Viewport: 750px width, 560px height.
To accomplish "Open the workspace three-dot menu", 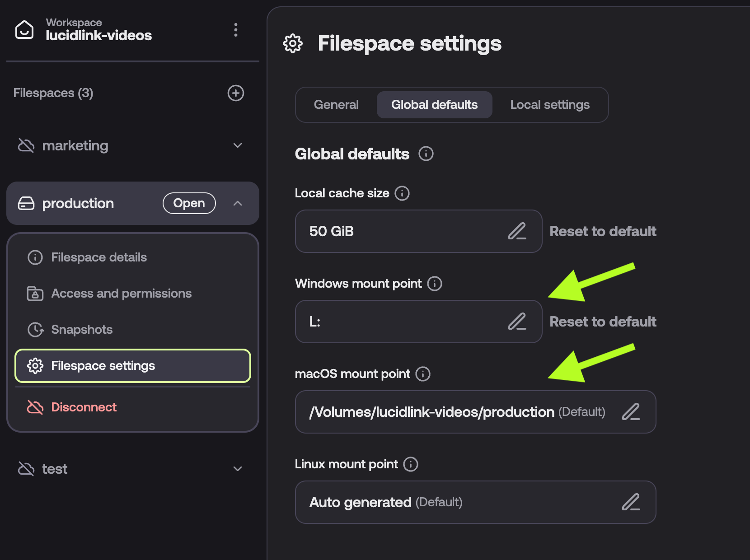I will click(235, 30).
